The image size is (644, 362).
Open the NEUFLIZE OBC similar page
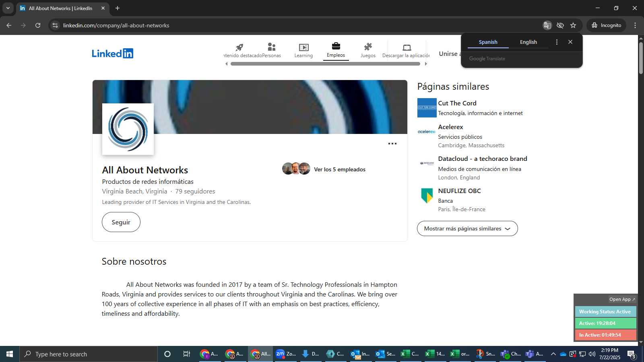[x=459, y=191]
